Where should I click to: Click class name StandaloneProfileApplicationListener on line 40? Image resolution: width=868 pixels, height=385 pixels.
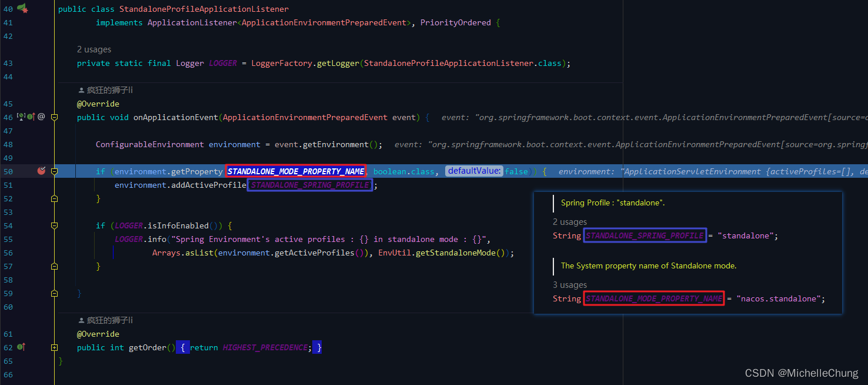204,9
